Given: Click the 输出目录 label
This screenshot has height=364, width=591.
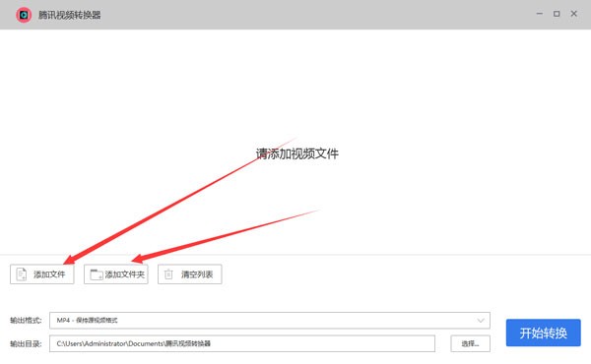Looking at the screenshot, I should 26,343.
